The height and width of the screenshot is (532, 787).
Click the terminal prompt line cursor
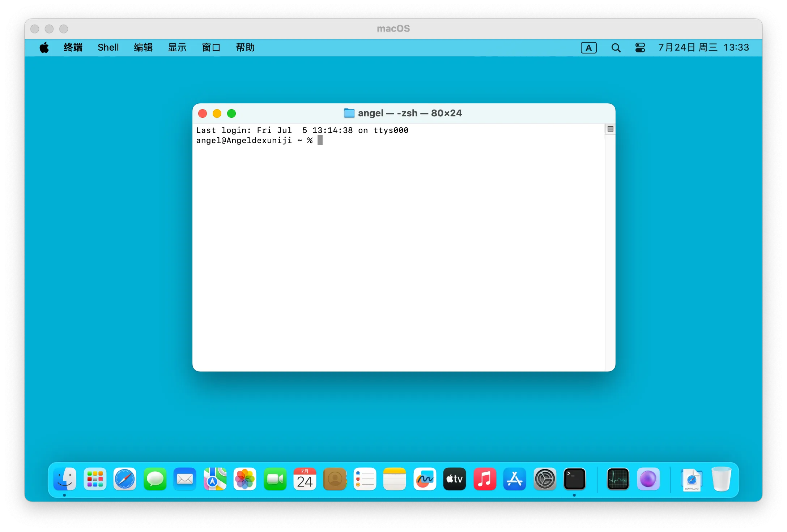pyautogui.click(x=320, y=141)
